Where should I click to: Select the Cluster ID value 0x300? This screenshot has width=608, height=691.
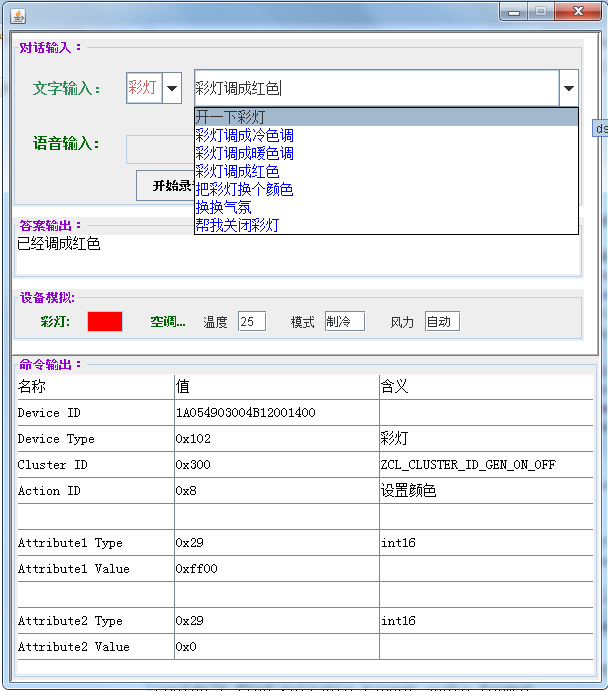pos(277,464)
